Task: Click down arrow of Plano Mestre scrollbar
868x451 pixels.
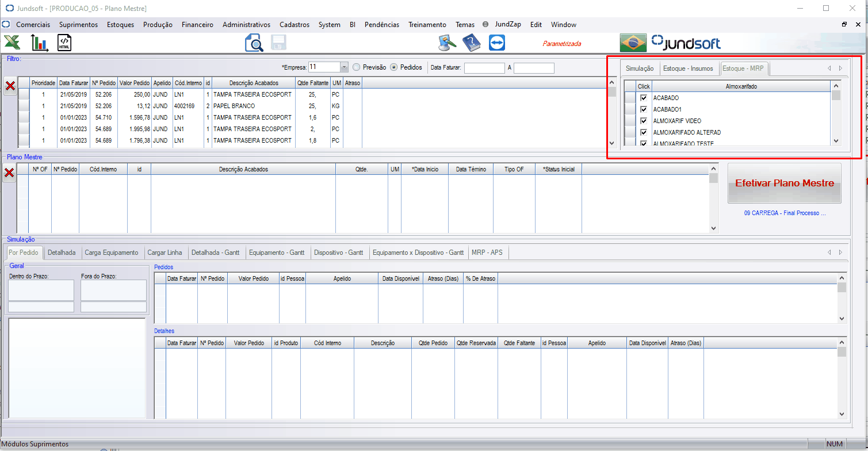Action: tap(713, 228)
